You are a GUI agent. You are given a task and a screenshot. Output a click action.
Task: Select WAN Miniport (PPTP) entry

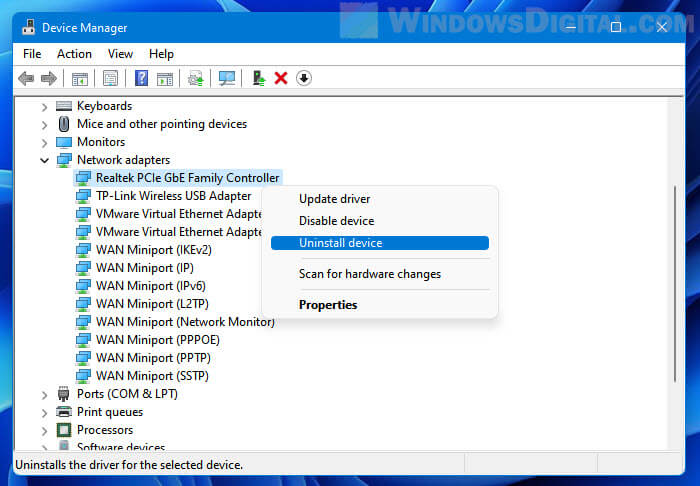click(x=153, y=358)
